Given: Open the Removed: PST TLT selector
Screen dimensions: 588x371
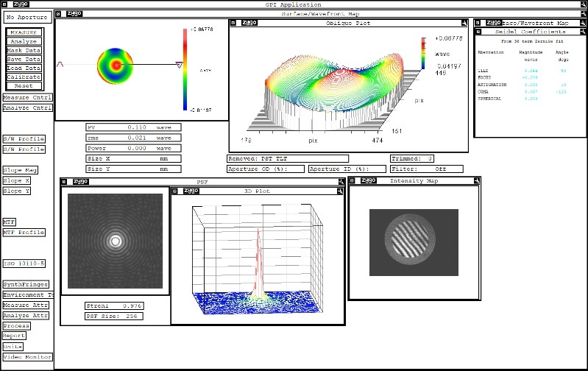Looking at the screenshot, I should pyautogui.click(x=287, y=158).
